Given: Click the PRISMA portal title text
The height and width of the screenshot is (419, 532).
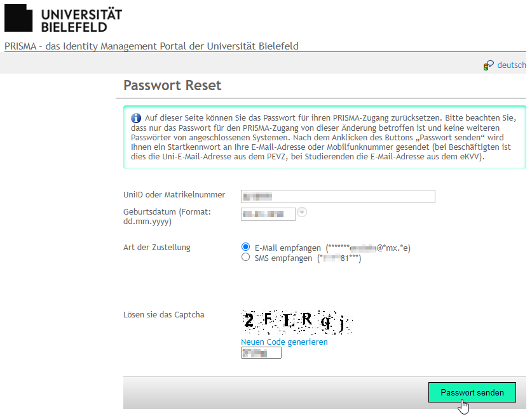Looking at the screenshot, I should coord(151,46).
